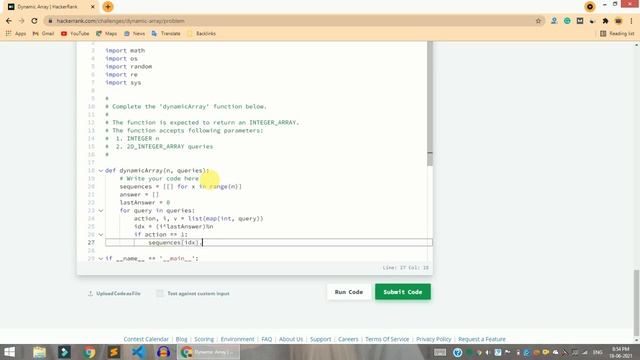Viewport: 640px width, 360px height.
Task: Open the News bookmark
Action: tap(134, 33)
